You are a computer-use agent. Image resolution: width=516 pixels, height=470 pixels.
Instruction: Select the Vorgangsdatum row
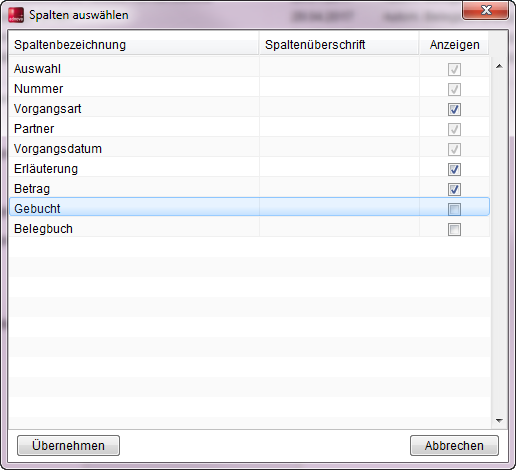coord(249,149)
